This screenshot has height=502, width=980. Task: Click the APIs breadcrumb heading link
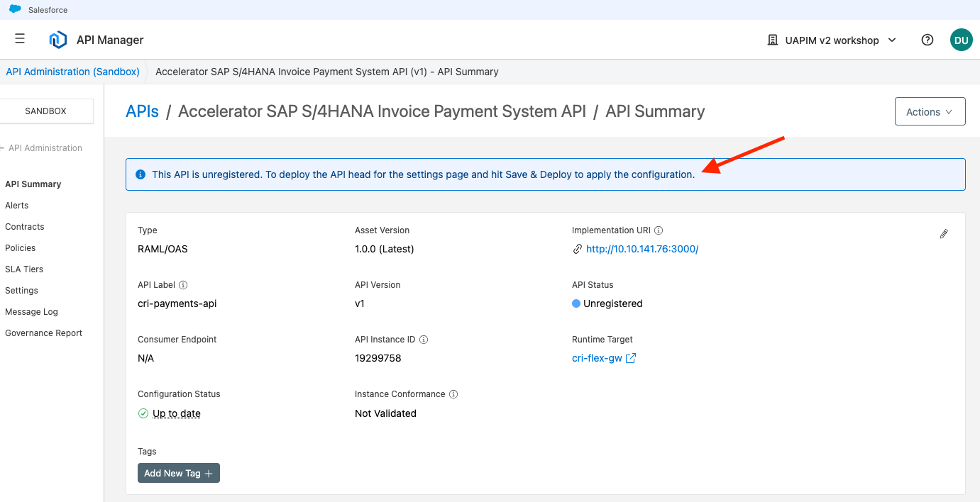tap(142, 111)
